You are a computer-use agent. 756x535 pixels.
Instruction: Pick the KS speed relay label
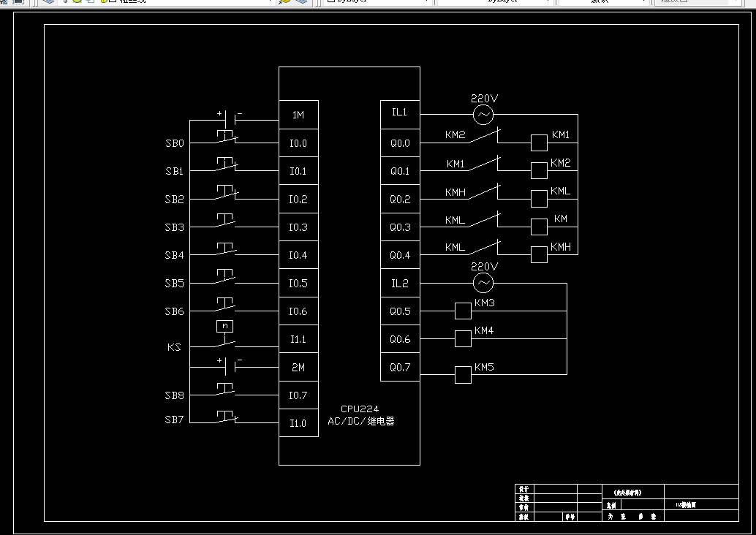pos(174,347)
